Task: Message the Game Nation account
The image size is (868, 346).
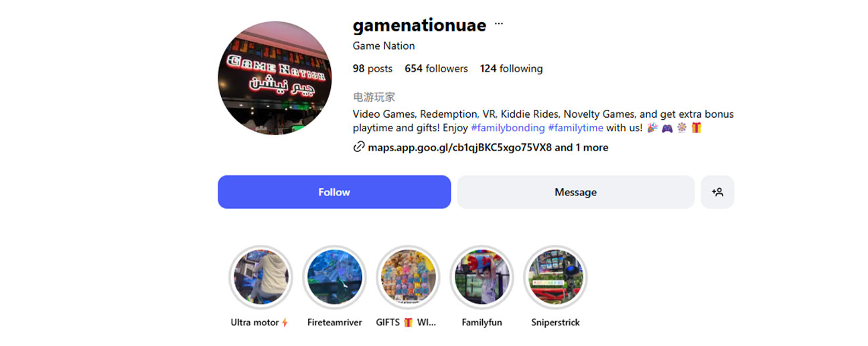Action: (575, 192)
